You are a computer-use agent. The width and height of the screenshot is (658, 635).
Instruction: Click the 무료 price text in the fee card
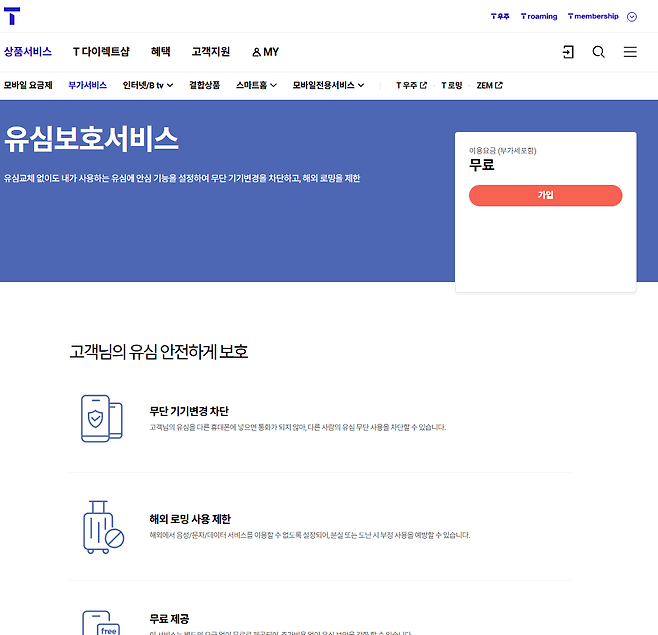coord(481,165)
